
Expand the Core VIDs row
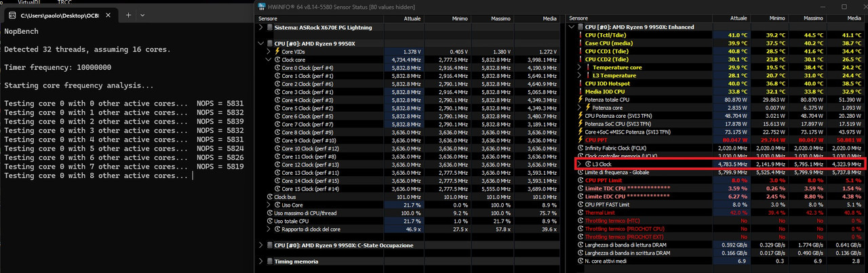269,51
